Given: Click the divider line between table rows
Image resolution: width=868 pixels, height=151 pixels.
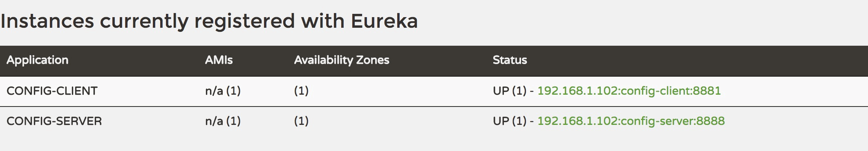Looking at the screenshot, I should click(x=434, y=106).
